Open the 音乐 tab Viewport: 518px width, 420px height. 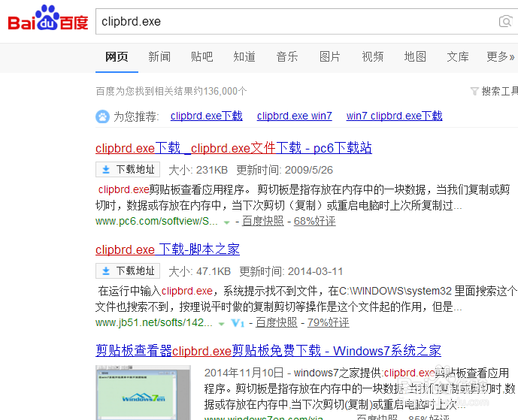[287, 57]
